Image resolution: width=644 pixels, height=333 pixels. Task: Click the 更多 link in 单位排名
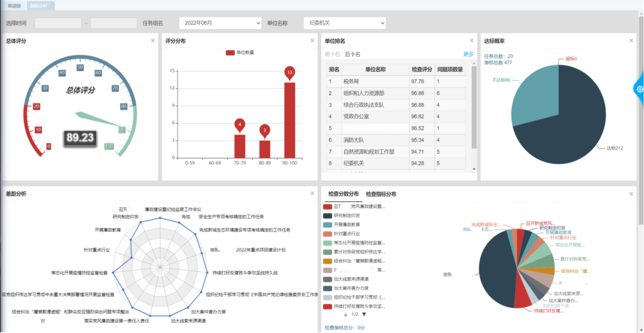pos(468,54)
